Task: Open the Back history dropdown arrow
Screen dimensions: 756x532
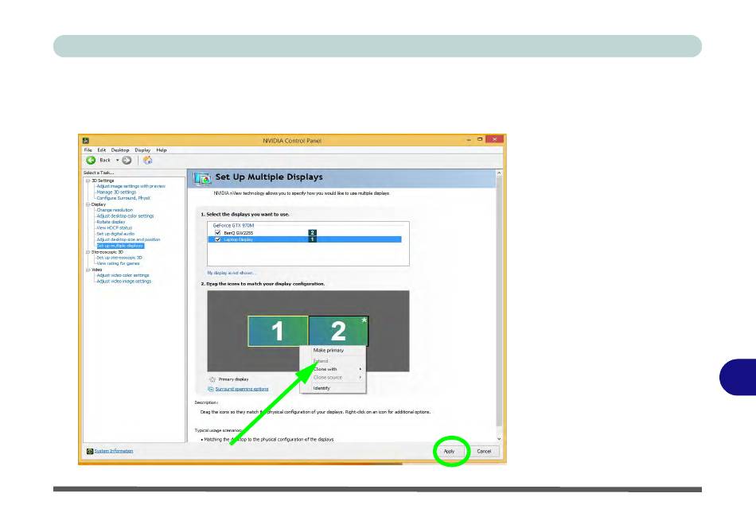Action: click(117, 160)
